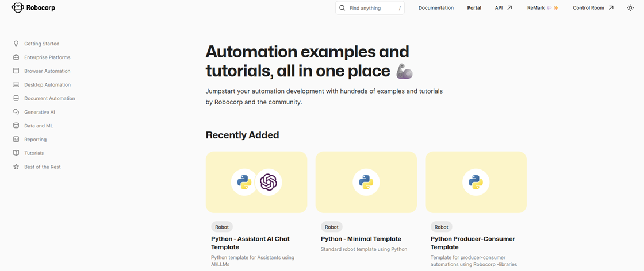Open the Python - Minimal Template title
This screenshot has height=271, width=644.
tap(361, 239)
